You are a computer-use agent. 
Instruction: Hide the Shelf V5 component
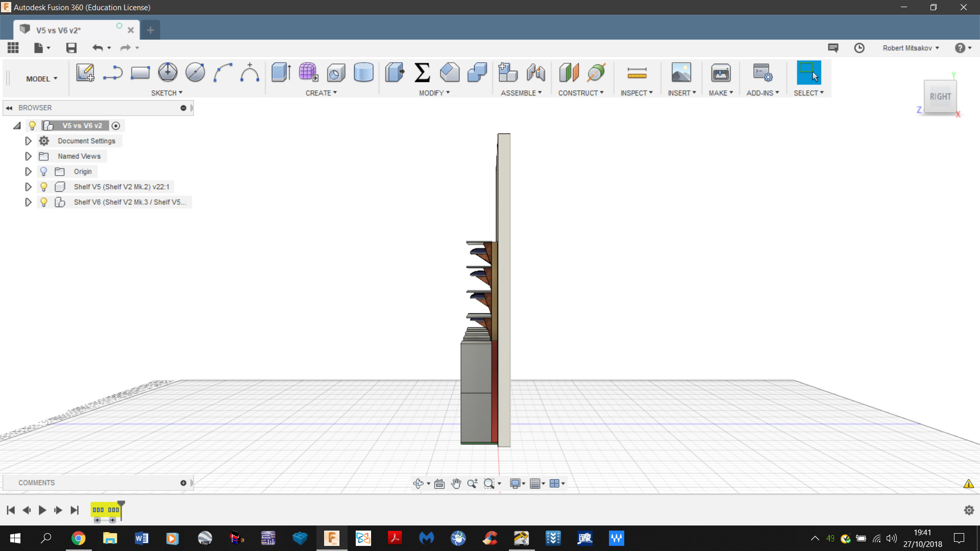44,187
